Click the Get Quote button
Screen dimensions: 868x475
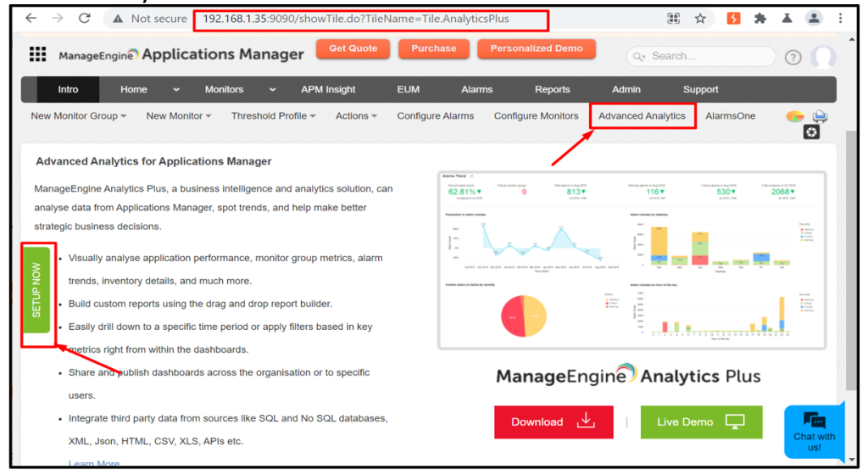353,48
